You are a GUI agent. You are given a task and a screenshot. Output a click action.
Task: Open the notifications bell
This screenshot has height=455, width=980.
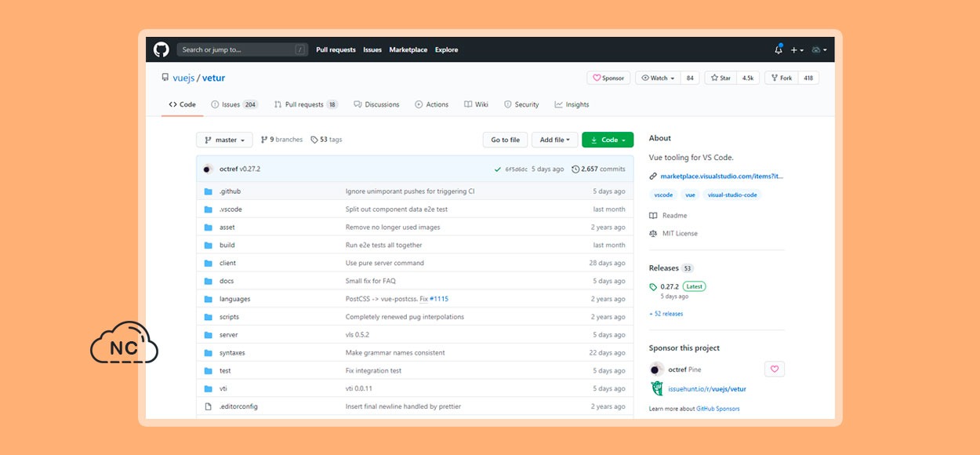tap(779, 49)
